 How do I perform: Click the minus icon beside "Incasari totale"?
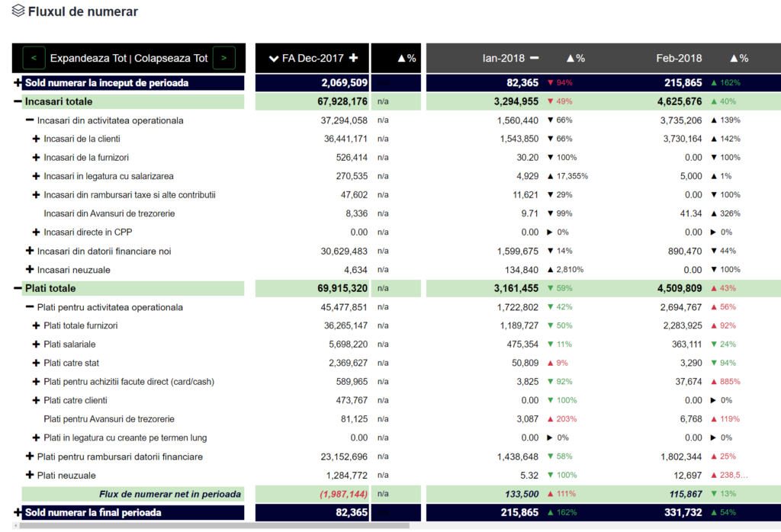[x=17, y=101]
